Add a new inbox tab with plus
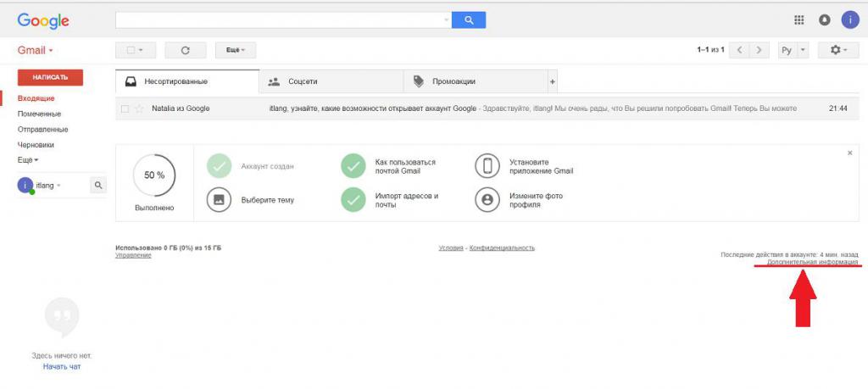The image size is (868, 389). [552, 81]
